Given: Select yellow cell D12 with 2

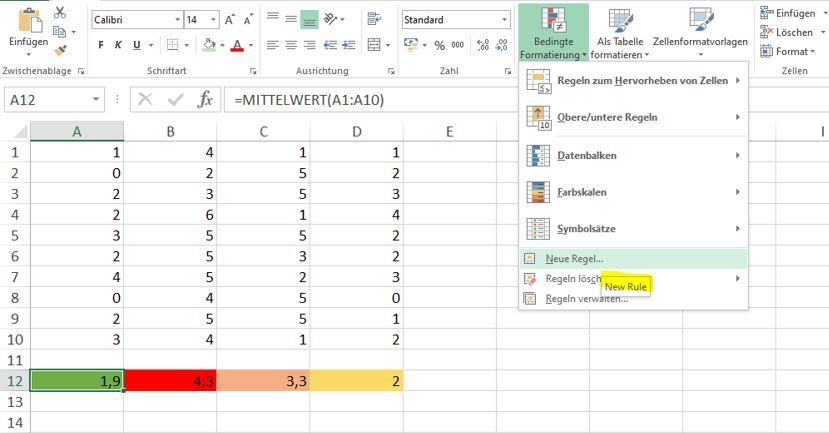Looking at the screenshot, I should point(357,381).
